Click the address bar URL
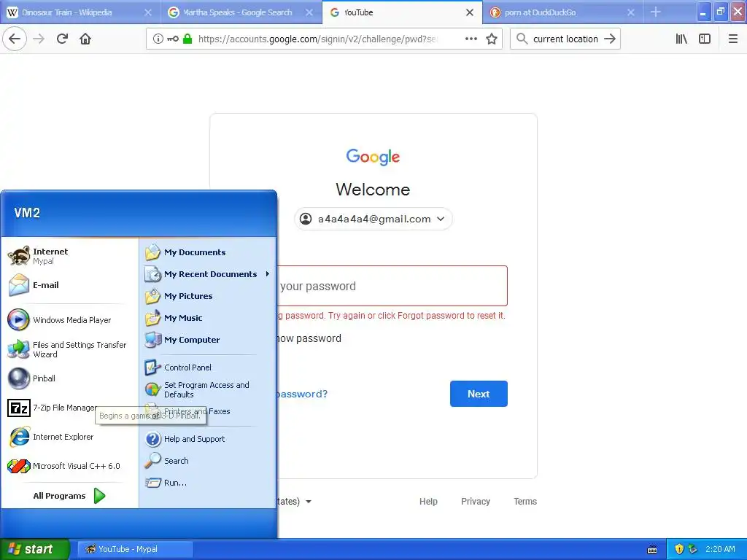747x560 pixels. 317,39
